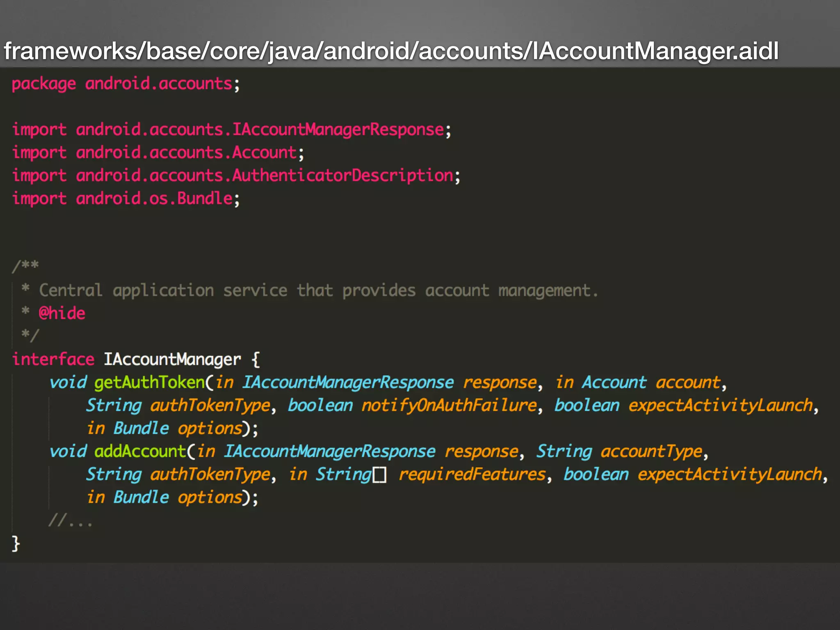Click the import AuthenticatorDescription line

coord(236,176)
